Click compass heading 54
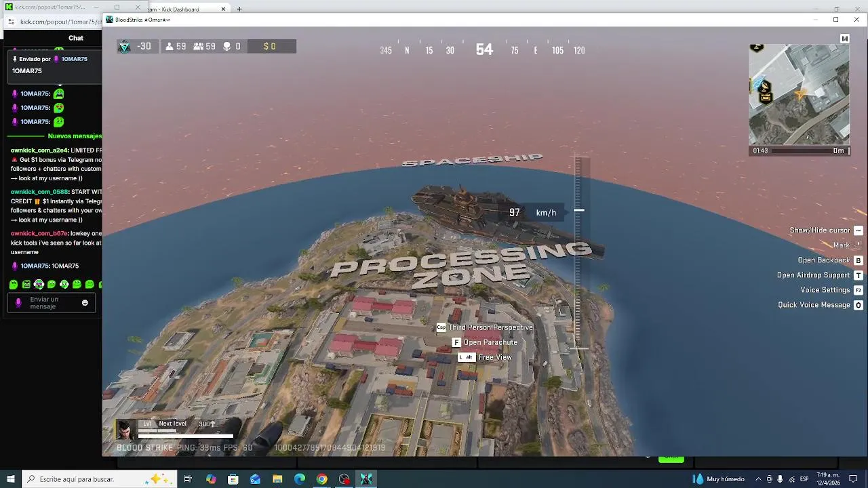Screen dimensions: 868x488 484,49
